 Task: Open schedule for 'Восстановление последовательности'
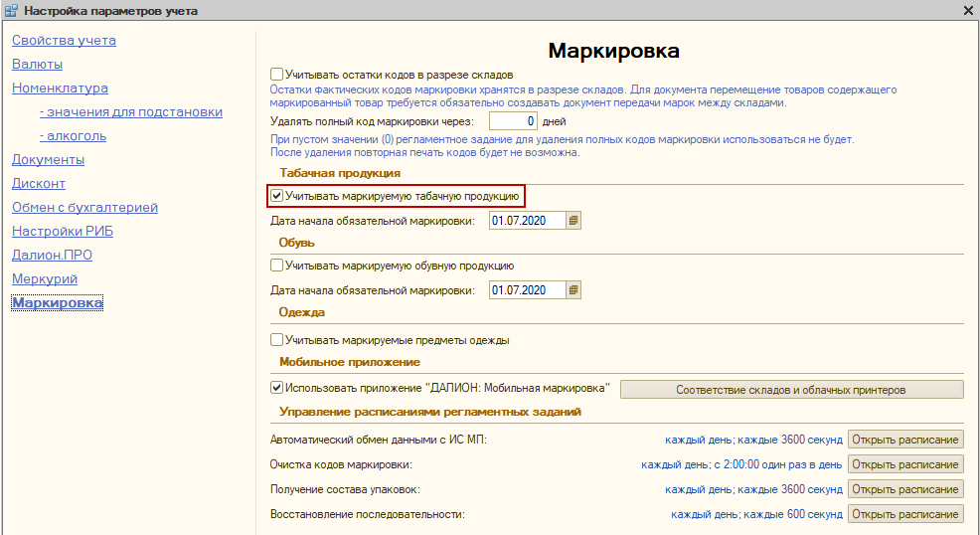coord(905,514)
